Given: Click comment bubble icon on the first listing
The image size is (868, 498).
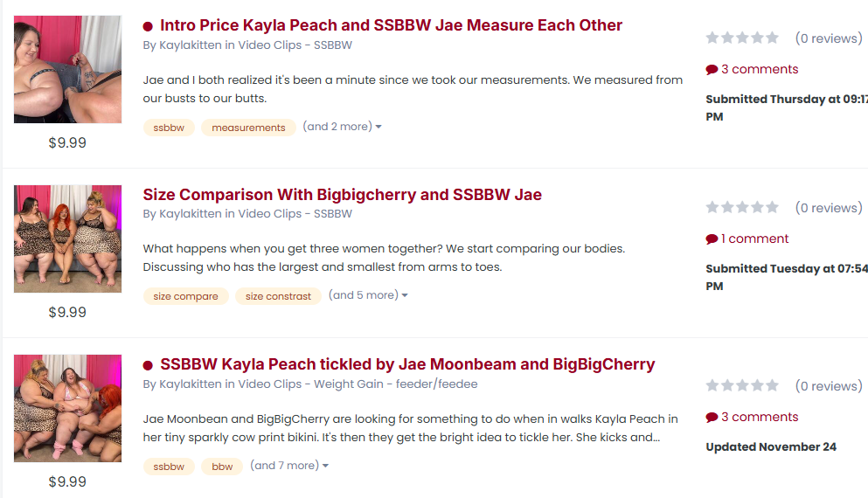Looking at the screenshot, I should 712,70.
